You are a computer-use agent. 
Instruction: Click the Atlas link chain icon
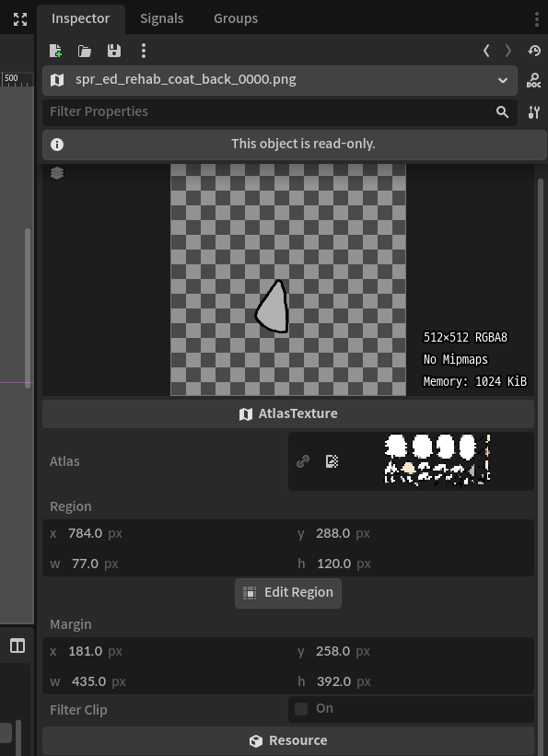click(x=303, y=461)
